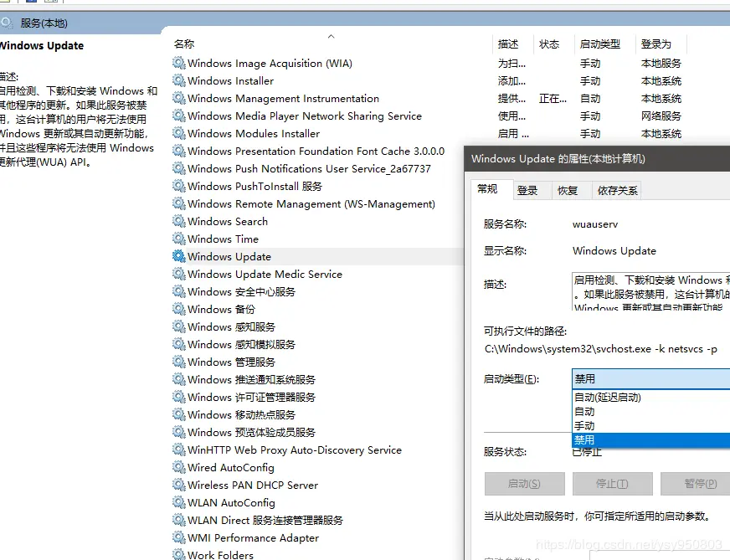730x560 pixels.
Task: Click gear icon of Windows Modules Installer
Action: (179, 132)
